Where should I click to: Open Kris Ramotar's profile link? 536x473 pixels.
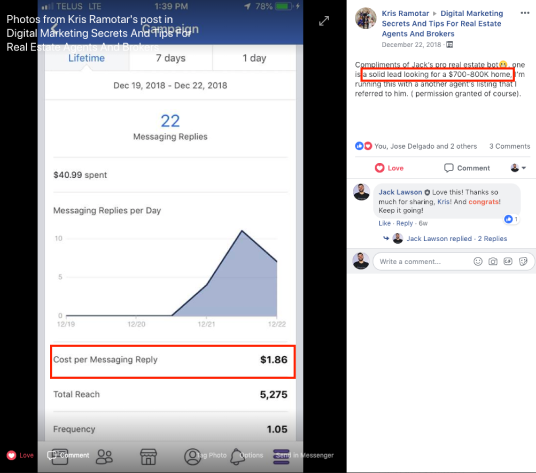click(x=405, y=13)
